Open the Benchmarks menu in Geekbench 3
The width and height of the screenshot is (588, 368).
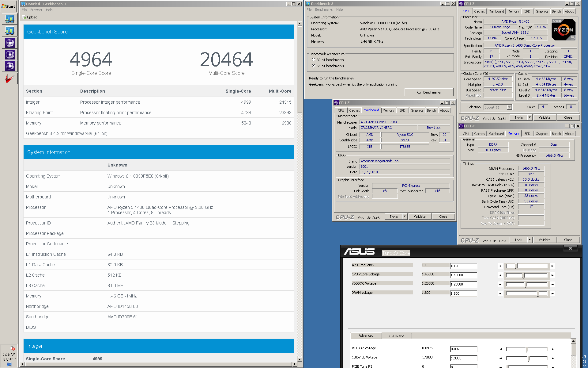(324, 10)
